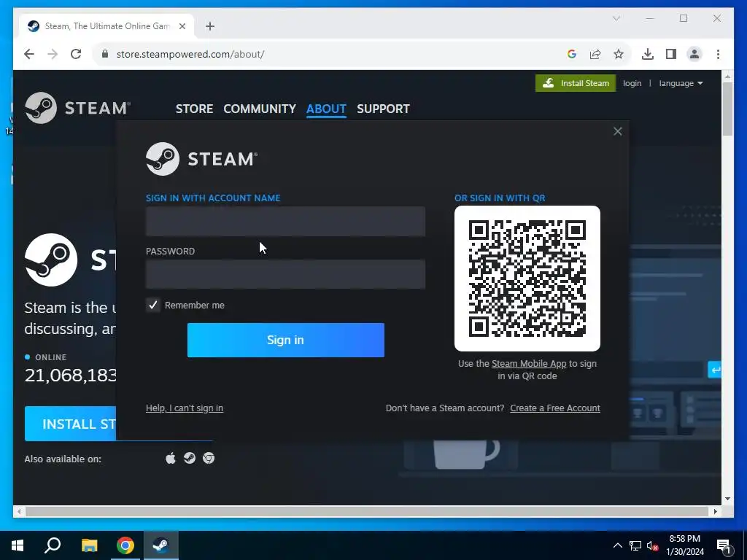Open Chrome three-dot menu
747x560 pixels.
pyautogui.click(x=718, y=54)
